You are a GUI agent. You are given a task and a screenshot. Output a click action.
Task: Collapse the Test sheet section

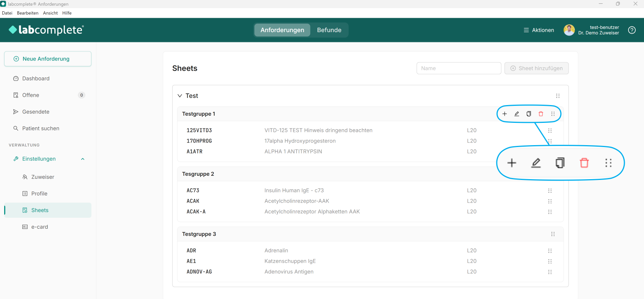pyautogui.click(x=180, y=96)
